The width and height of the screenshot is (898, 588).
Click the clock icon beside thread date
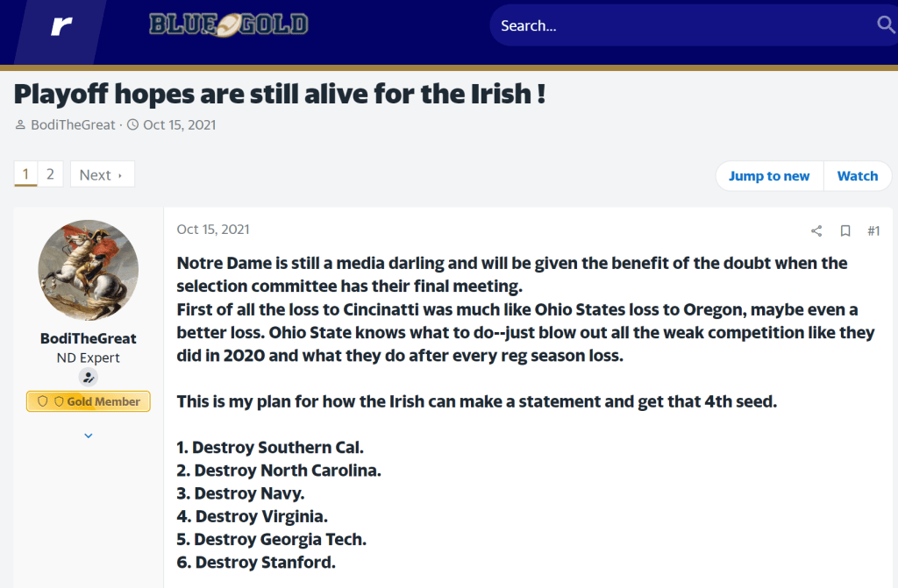pyautogui.click(x=133, y=125)
